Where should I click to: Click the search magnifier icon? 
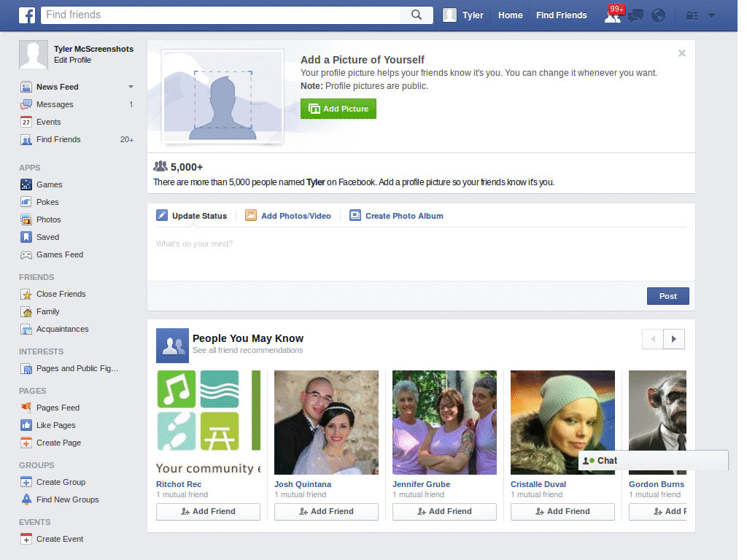[417, 15]
